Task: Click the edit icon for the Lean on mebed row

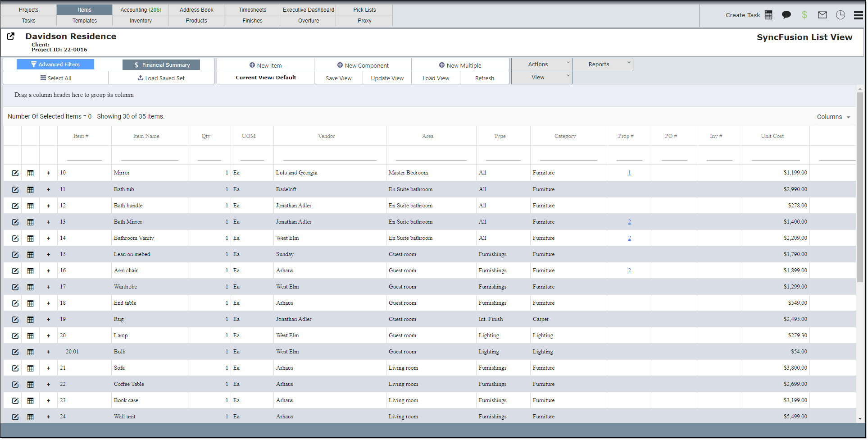Action: (x=15, y=255)
